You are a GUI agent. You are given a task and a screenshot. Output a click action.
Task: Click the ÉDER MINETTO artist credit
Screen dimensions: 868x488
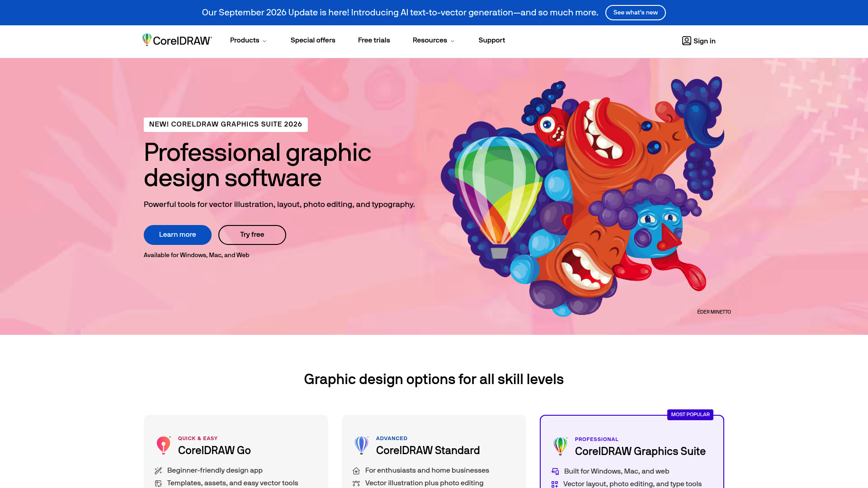[714, 312]
